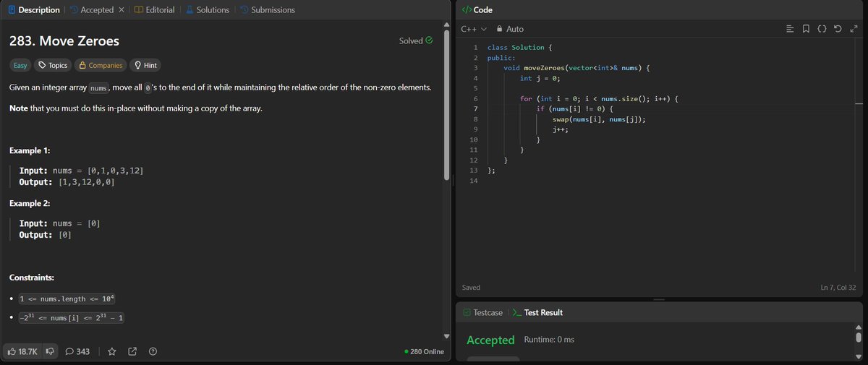The image size is (868, 365).
Task: Click the star favorite icon
Action: pyautogui.click(x=112, y=351)
